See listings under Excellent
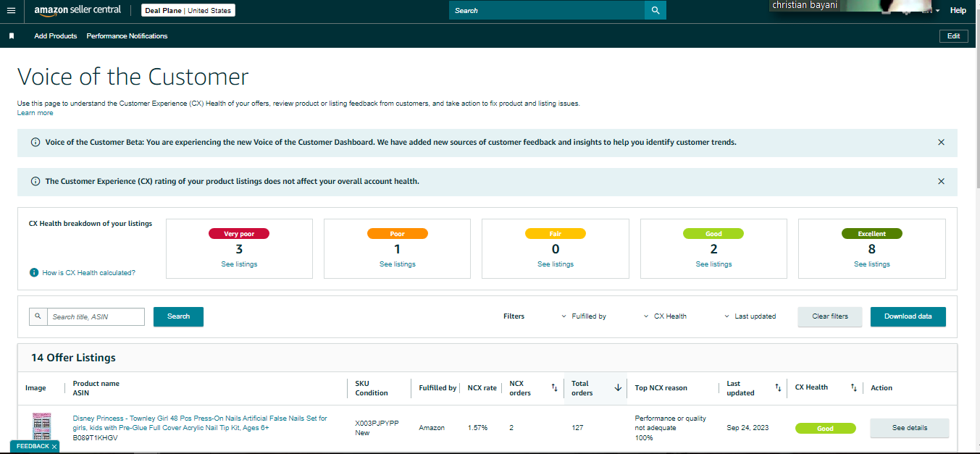The height and width of the screenshot is (454, 980). pyautogui.click(x=872, y=264)
